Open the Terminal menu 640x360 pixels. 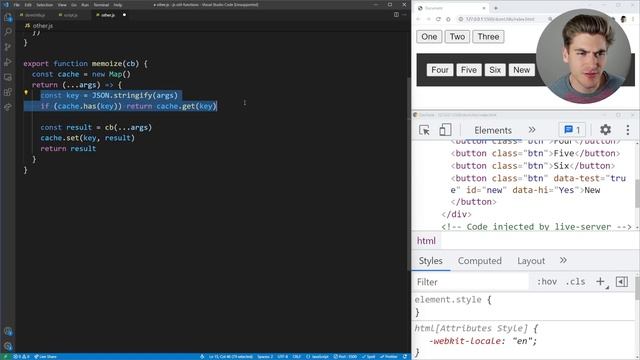click(x=101, y=5)
